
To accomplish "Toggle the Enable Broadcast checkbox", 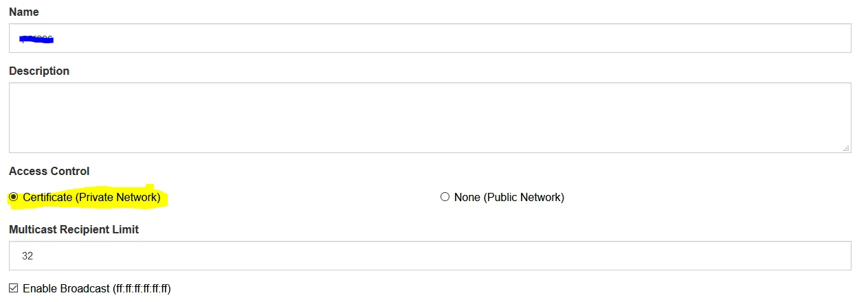I will pyautogui.click(x=14, y=288).
